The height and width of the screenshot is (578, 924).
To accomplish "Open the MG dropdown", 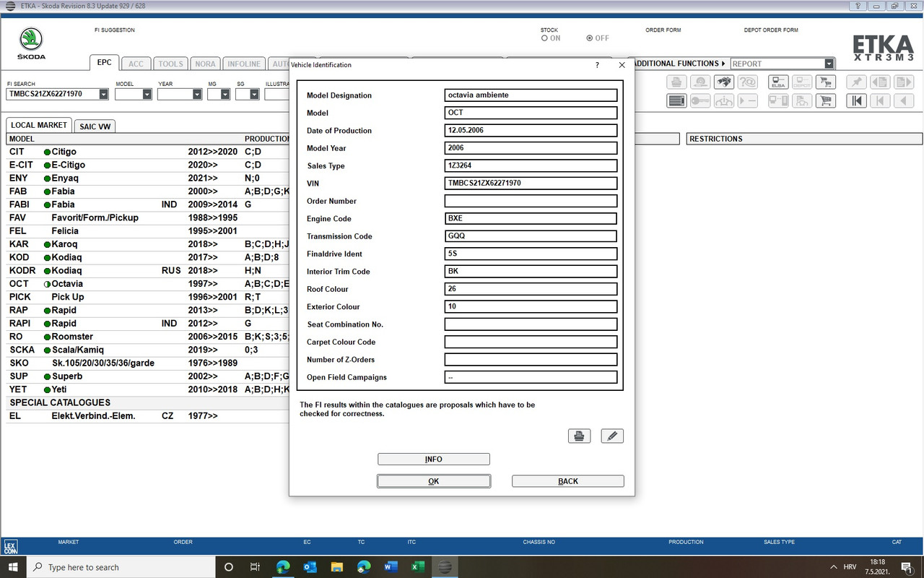I will [225, 94].
